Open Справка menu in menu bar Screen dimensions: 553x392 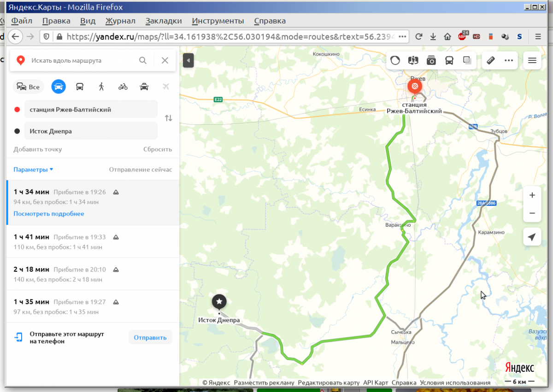(x=270, y=21)
